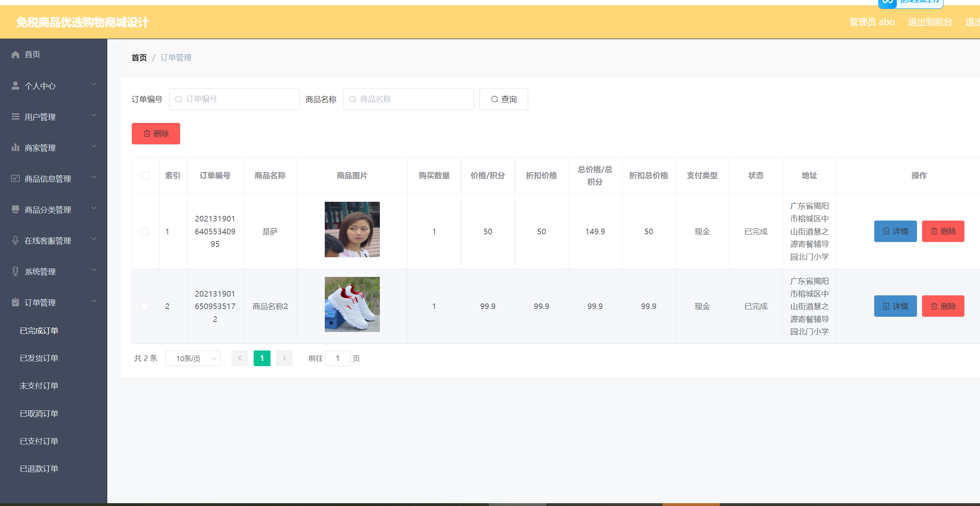Click 详情 button for order 是萨
The width and height of the screenshot is (980, 506).
(895, 231)
